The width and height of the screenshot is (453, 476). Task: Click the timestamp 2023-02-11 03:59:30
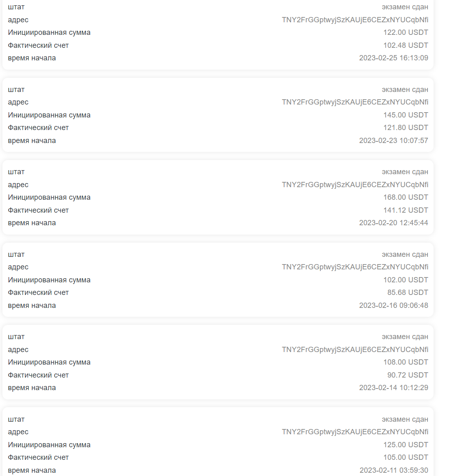pyautogui.click(x=394, y=470)
